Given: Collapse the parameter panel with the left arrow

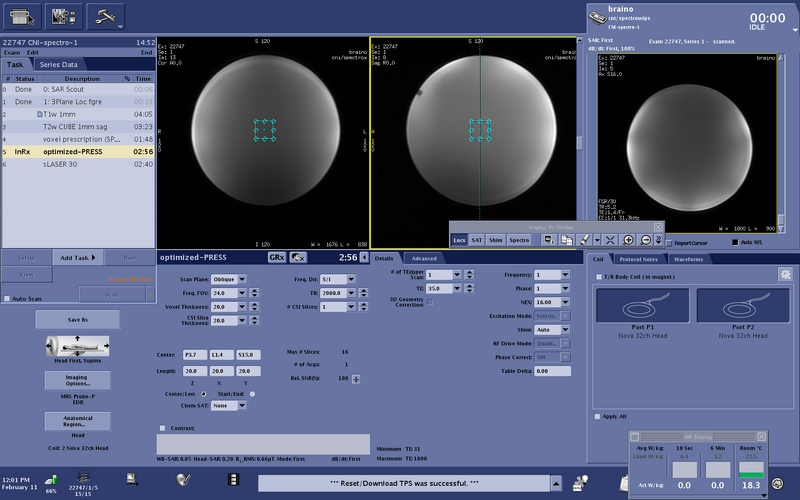Looking at the screenshot, I should tap(364, 258).
